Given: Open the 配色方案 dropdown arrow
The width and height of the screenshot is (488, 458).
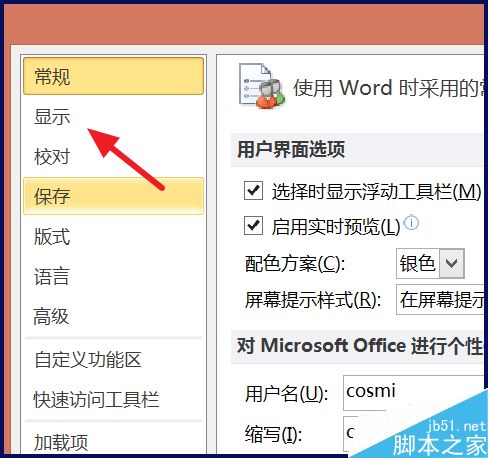Looking at the screenshot, I should coord(452,263).
